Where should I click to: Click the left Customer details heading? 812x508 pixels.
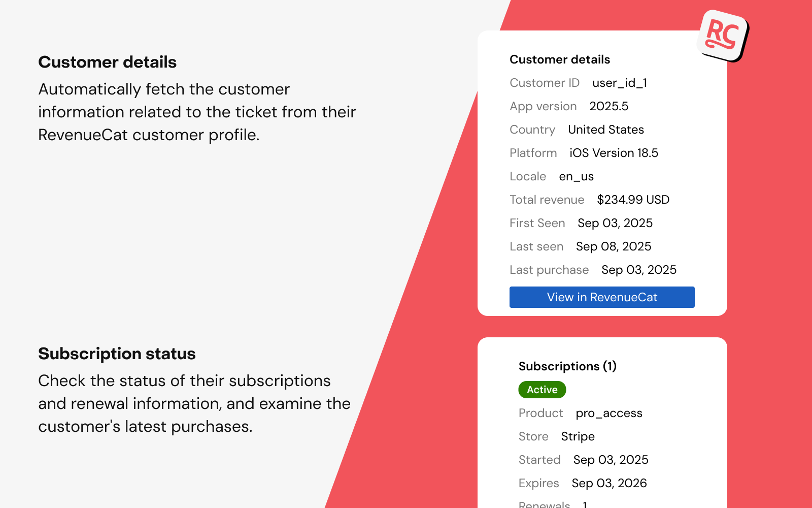point(108,62)
